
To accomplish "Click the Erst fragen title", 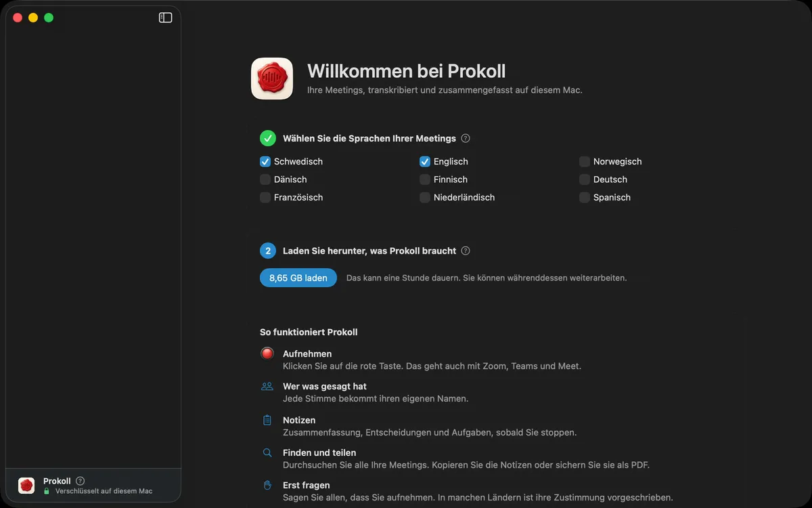I will pos(307,485).
